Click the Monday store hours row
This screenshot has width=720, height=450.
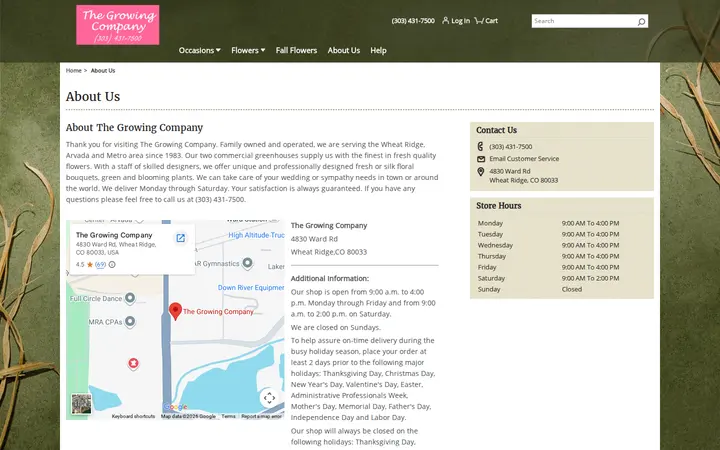(562, 223)
